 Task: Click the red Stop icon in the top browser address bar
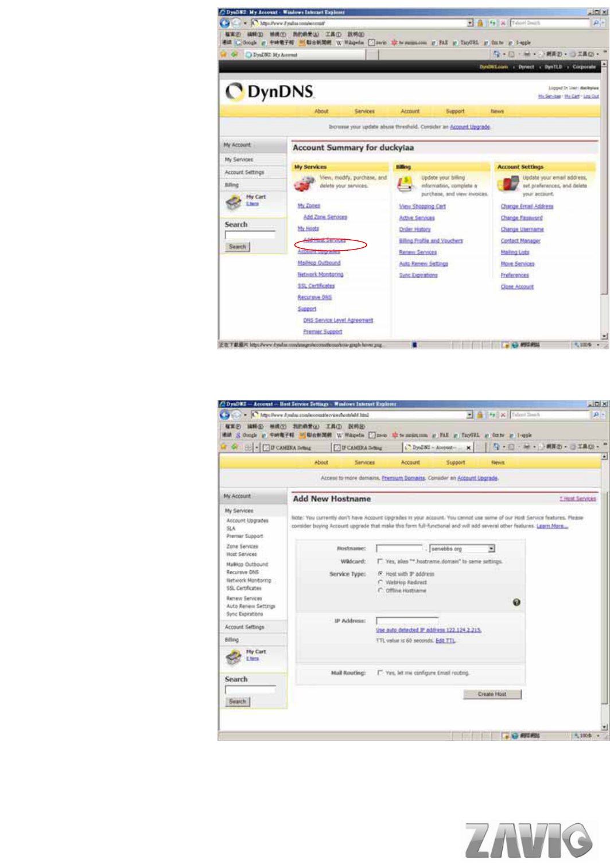tap(503, 23)
